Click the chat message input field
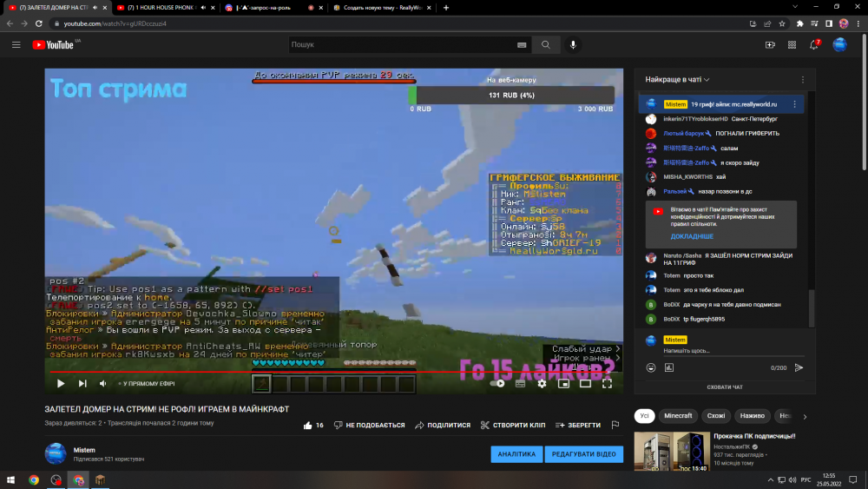Image resolution: width=868 pixels, height=489 pixels. point(733,351)
